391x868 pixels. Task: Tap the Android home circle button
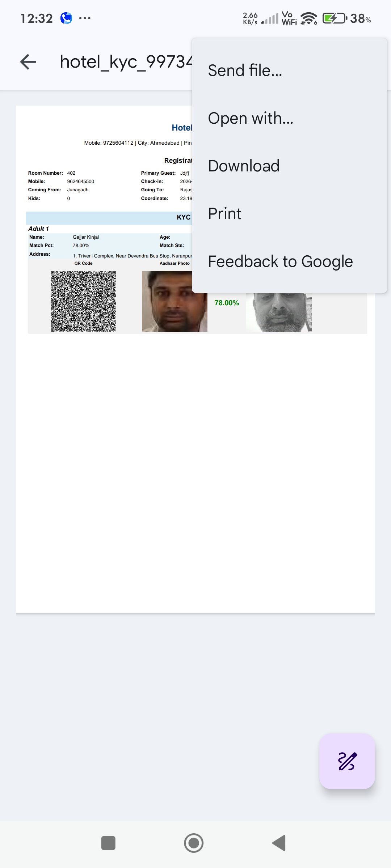pyautogui.click(x=194, y=843)
